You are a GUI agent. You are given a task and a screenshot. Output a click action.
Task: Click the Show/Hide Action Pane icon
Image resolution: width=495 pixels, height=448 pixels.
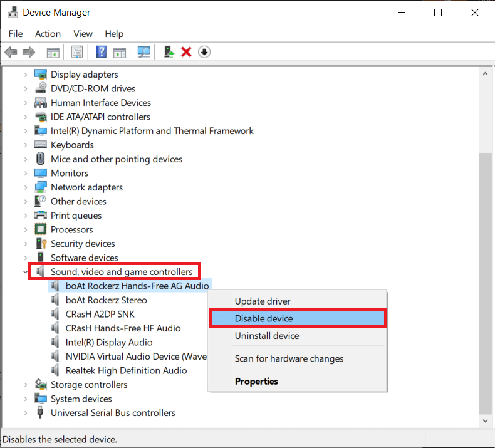[x=120, y=53]
